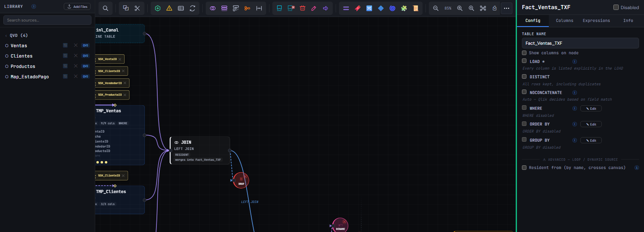Click the refresh arrows icon
Viewport: 644px width, 232px height.
192,8
